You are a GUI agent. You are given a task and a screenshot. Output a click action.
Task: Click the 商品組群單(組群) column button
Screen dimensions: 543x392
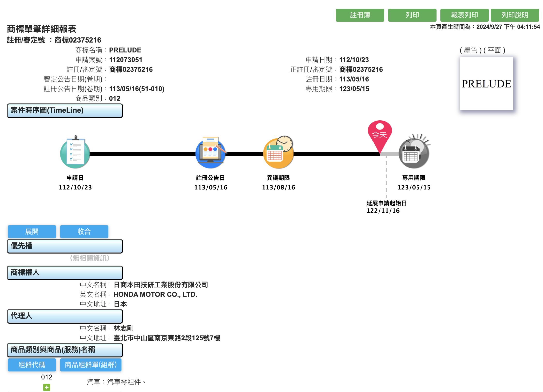(91, 365)
